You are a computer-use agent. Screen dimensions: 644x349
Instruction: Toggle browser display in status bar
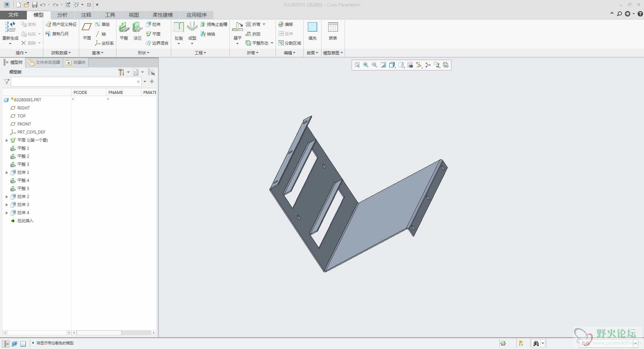[14, 344]
